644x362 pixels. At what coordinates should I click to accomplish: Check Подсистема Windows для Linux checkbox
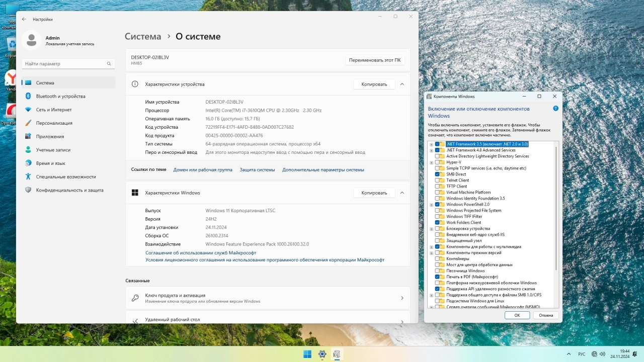coord(437,301)
